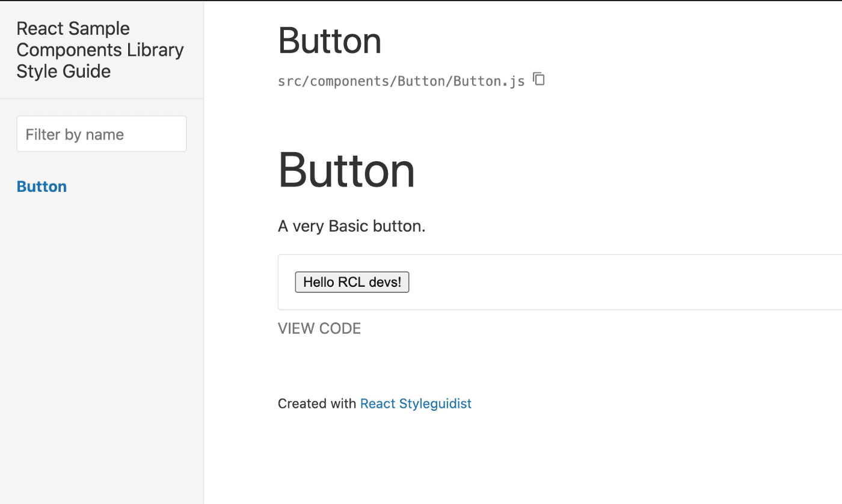
Task: Open the Button link in the sidebar
Action: tap(42, 186)
